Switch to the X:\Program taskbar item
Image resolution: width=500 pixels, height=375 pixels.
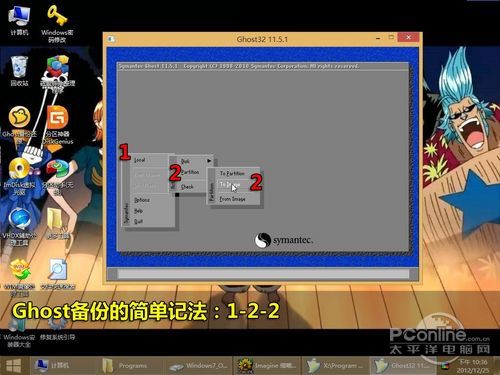pyautogui.click(x=335, y=366)
